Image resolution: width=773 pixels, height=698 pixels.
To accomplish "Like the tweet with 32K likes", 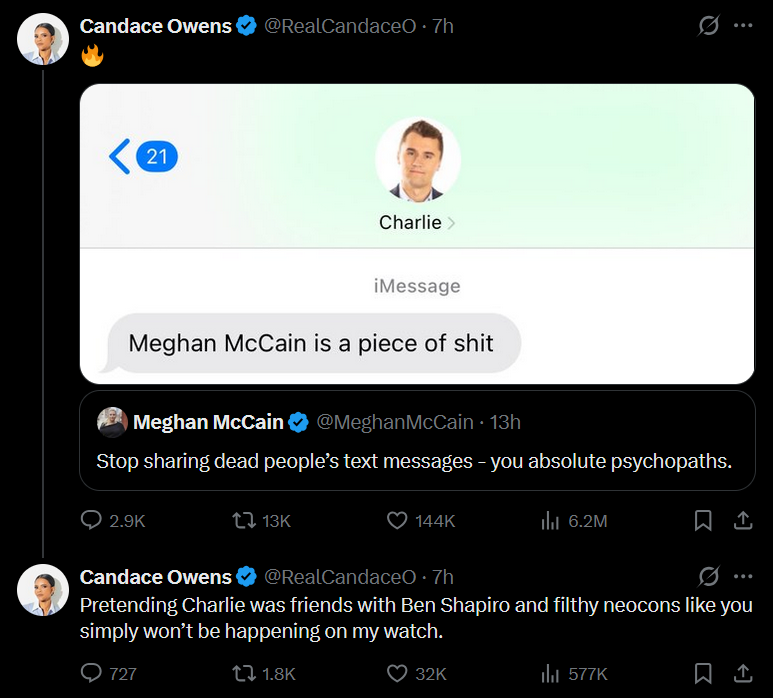I will (417, 673).
